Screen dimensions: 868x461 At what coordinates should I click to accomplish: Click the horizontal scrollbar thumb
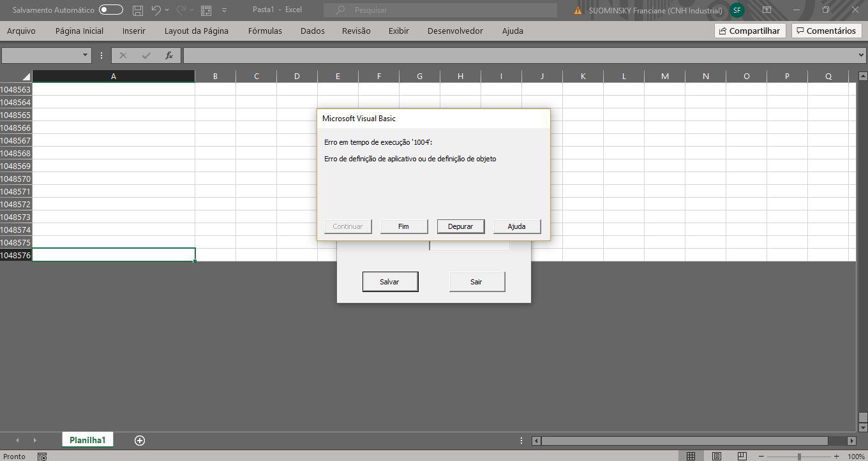click(x=685, y=441)
